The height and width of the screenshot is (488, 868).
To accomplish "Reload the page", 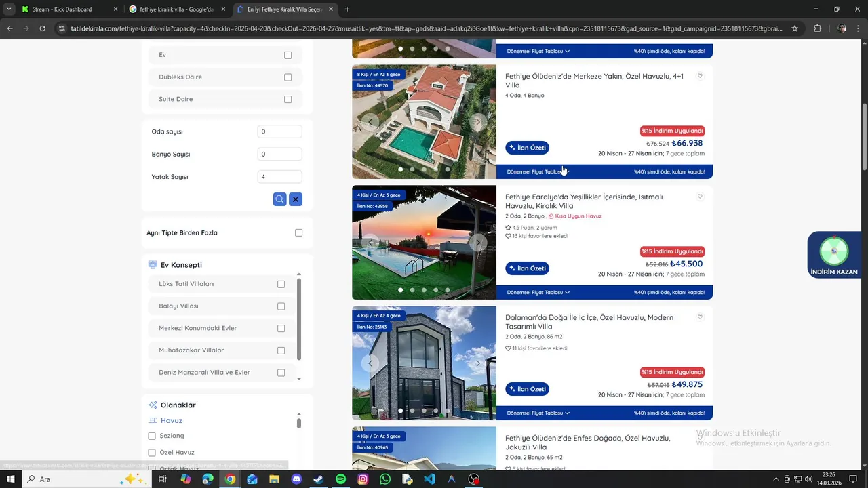I will pos(42,28).
